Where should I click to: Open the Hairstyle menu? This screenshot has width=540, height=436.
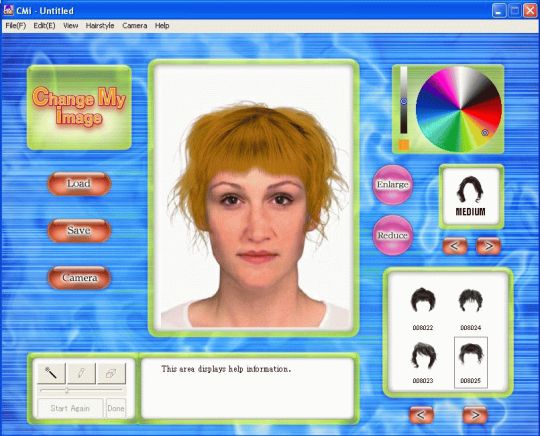click(100, 25)
